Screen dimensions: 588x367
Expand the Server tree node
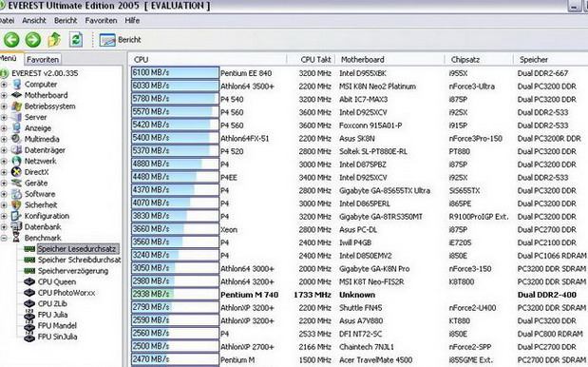tap(4, 117)
